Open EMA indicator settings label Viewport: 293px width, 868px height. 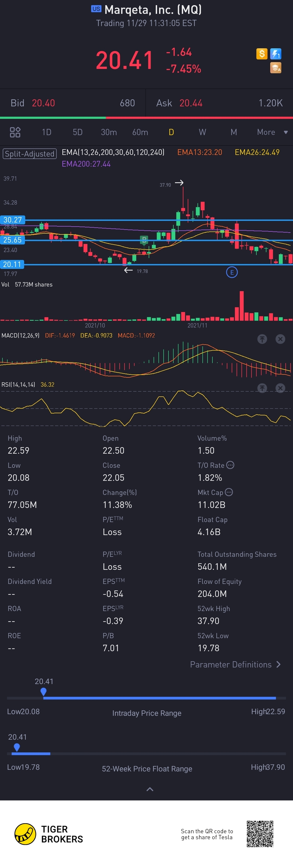point(113,152)
